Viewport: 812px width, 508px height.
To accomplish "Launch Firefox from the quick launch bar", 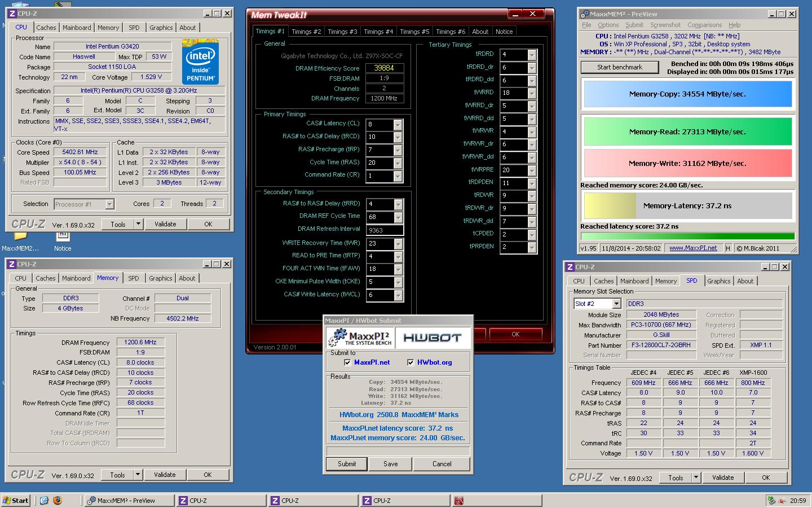I will 57,500.
